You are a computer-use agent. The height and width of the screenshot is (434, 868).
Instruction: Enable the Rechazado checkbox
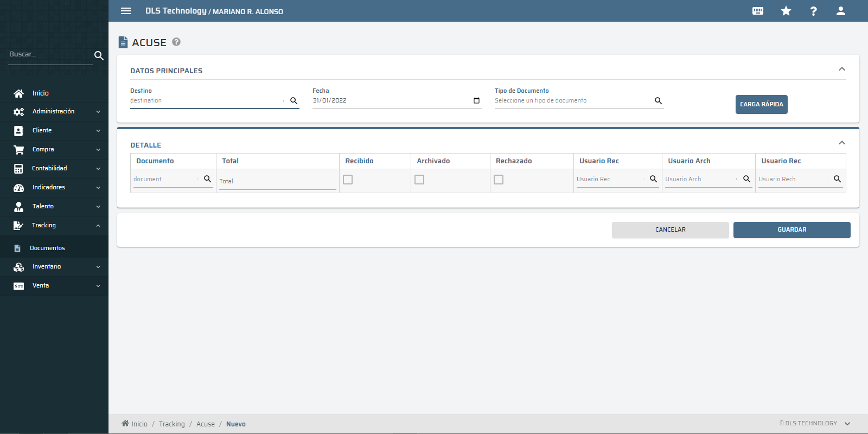[499, 180]
